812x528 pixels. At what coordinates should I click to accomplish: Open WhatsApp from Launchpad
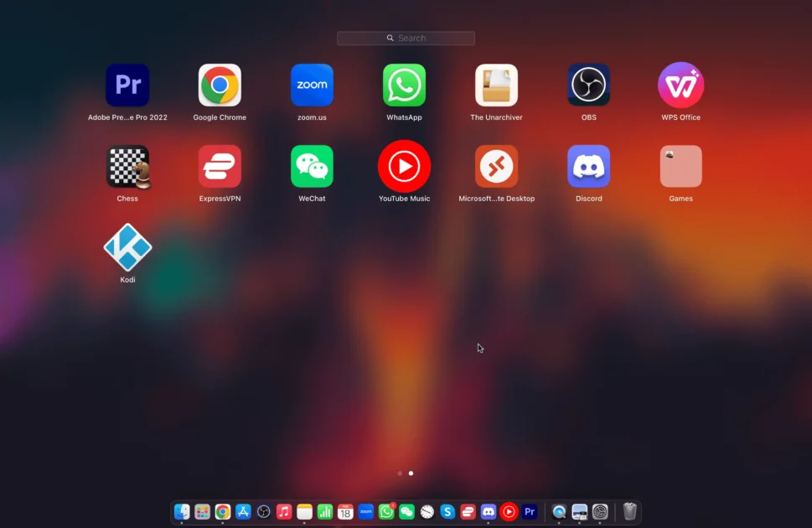(x=404, y=84)
